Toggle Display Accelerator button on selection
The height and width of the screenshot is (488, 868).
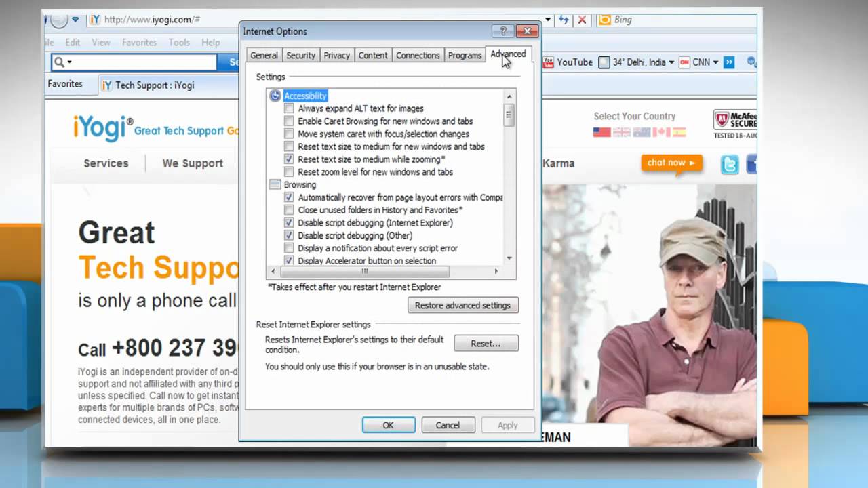point(289,261)
